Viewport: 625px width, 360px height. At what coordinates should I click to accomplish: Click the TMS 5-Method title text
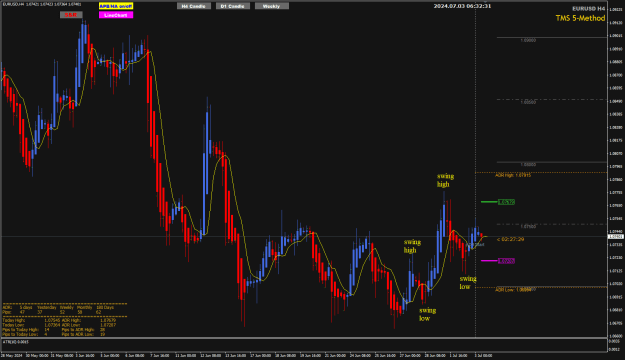pos(580,18)
